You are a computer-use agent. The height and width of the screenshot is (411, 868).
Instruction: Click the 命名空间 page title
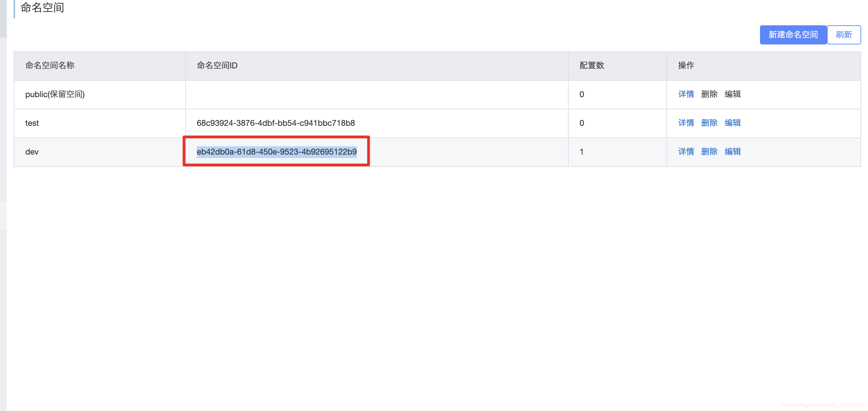coord(42,8)
